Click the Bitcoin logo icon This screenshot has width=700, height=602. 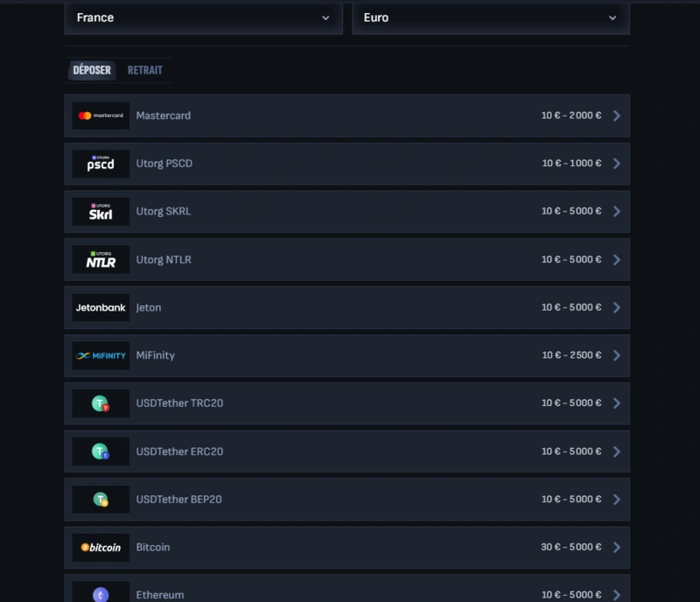tap(99, 547)
